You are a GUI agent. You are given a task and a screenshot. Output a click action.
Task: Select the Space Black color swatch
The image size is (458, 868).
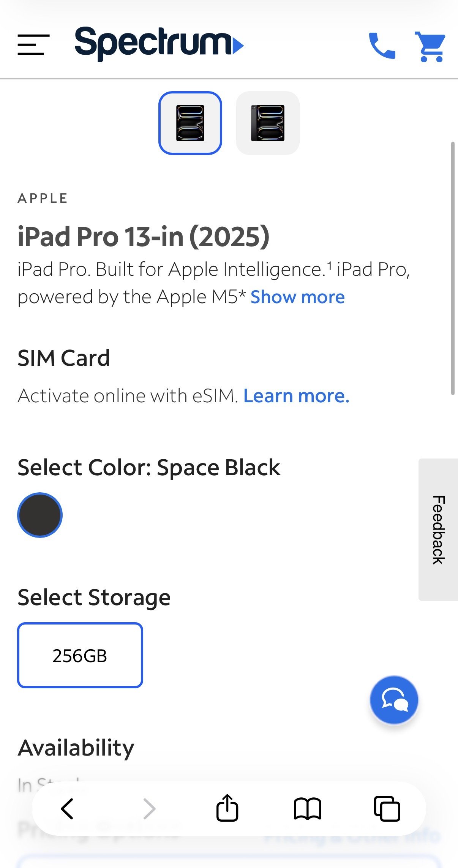[x=40, y=515]
